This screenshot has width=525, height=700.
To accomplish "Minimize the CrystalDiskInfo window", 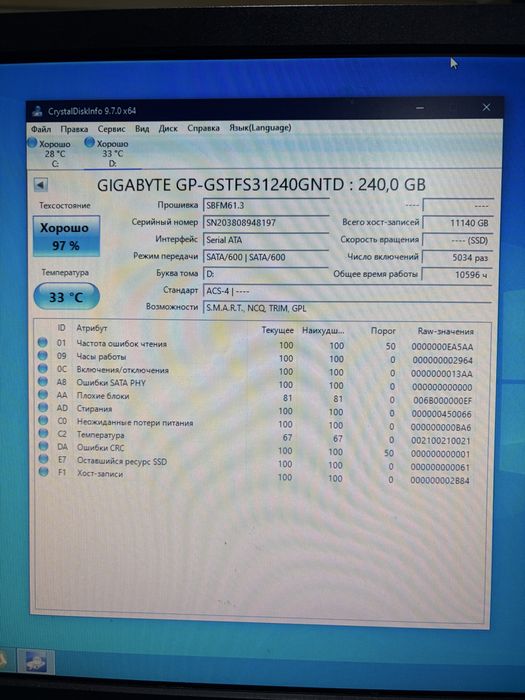I will (420, 108).
